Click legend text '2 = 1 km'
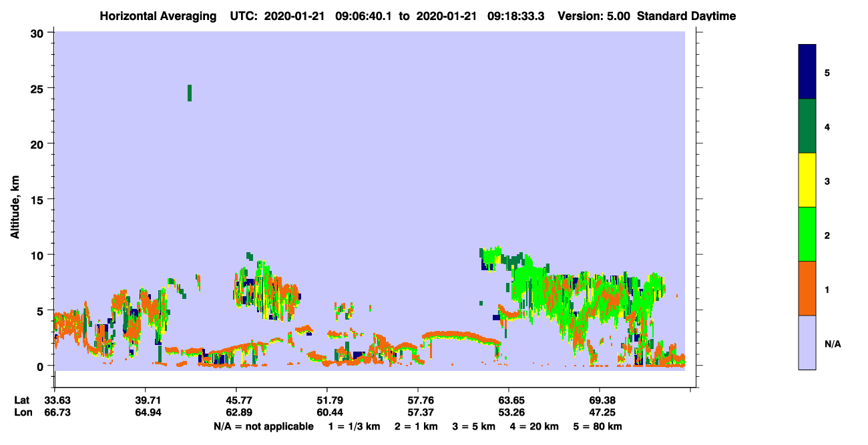 (x=416, y=426)
